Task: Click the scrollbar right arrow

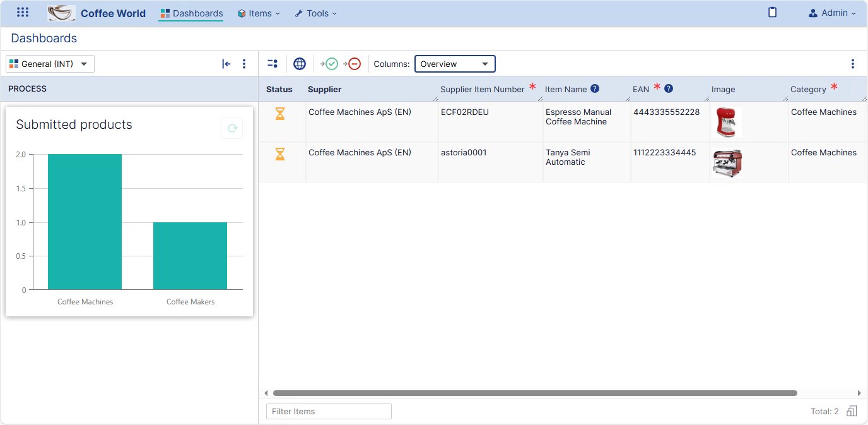Action: coord(859,393)
